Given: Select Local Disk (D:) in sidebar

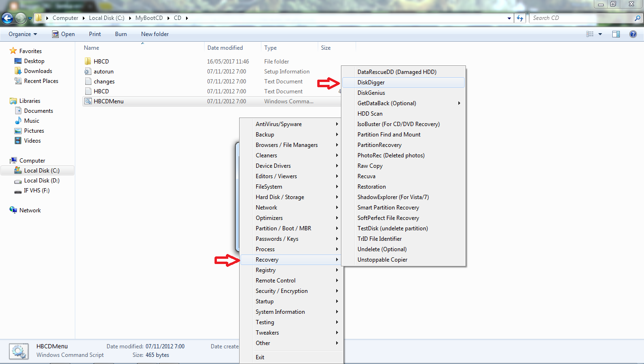Looking at the screenshot, I should pos(37,181).
